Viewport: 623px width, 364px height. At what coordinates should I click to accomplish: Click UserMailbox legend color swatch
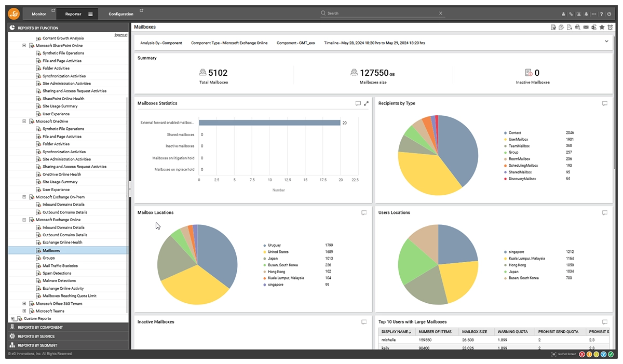[505, 140]
